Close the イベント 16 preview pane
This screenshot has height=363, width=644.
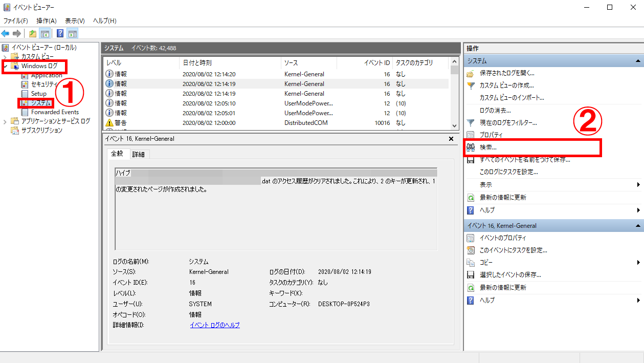(451, 139)
